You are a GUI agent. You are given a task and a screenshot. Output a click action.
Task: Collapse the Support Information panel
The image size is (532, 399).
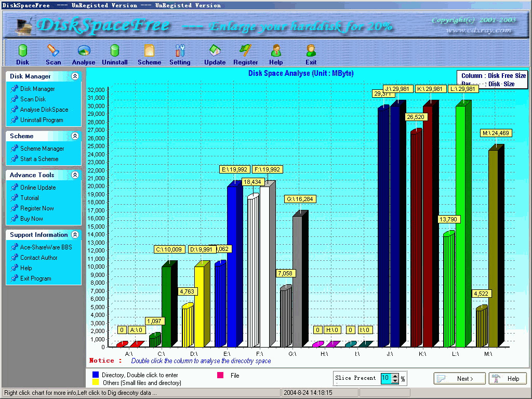(75, 234)
